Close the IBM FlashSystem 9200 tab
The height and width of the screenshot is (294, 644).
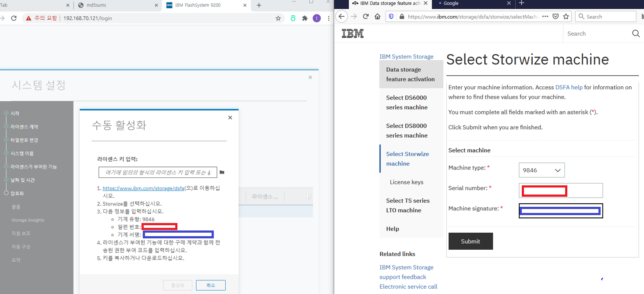point(244,5)
